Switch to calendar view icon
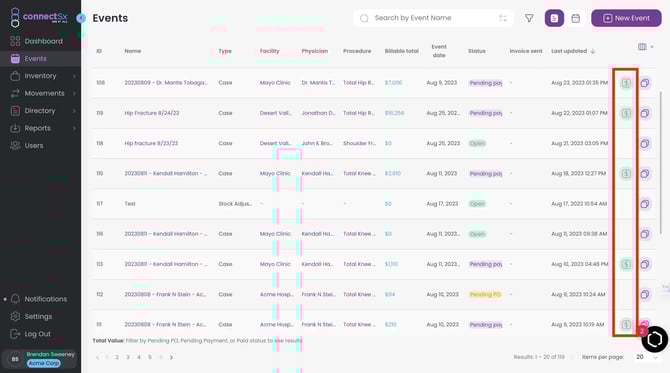Image resolution: width=670 pixels, height=373 pixels. click(576, 18)
